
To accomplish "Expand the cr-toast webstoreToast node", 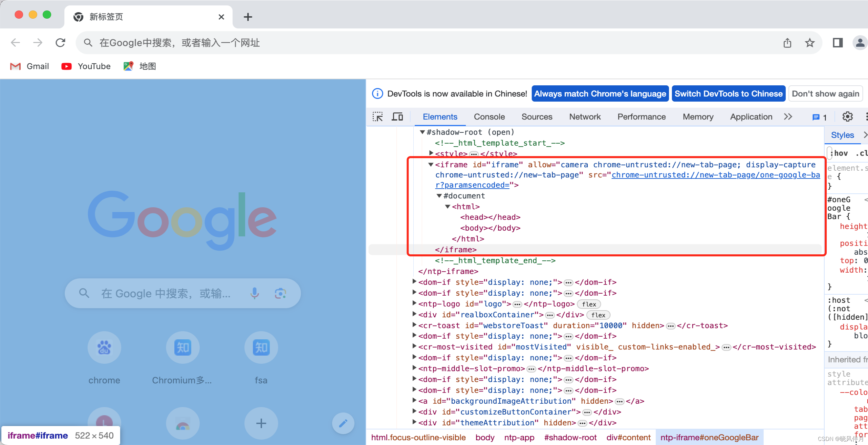I will pyautogui.click(x=414, y=325).
